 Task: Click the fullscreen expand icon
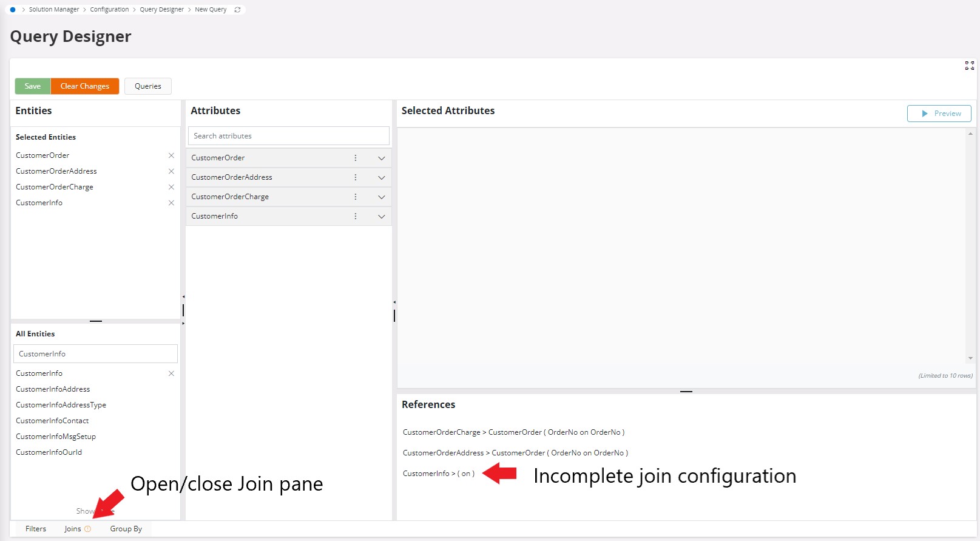[x=969, y=66]
